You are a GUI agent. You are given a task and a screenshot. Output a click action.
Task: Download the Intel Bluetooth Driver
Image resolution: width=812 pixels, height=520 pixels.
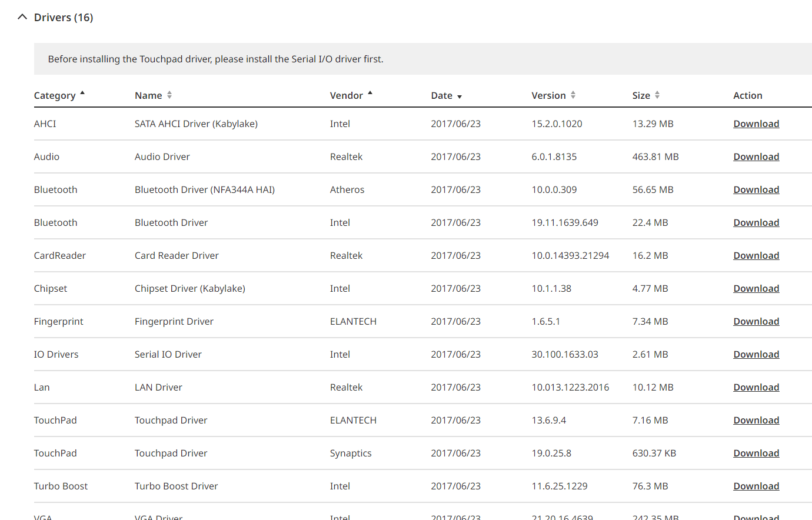pos(756,222)
